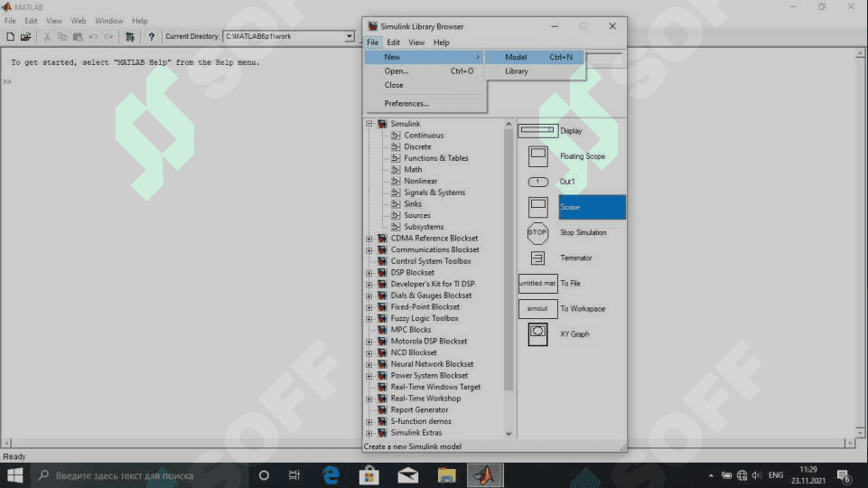Click the ENG language indicator
This screenshot has width=868, height=488.
pyautogui.click(x=776, y=475)
